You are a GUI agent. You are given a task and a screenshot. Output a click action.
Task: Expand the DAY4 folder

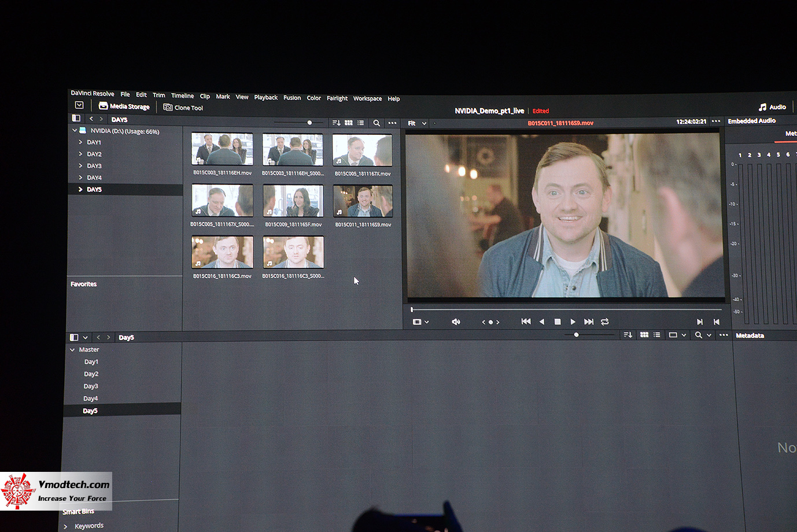click(80, 178)
